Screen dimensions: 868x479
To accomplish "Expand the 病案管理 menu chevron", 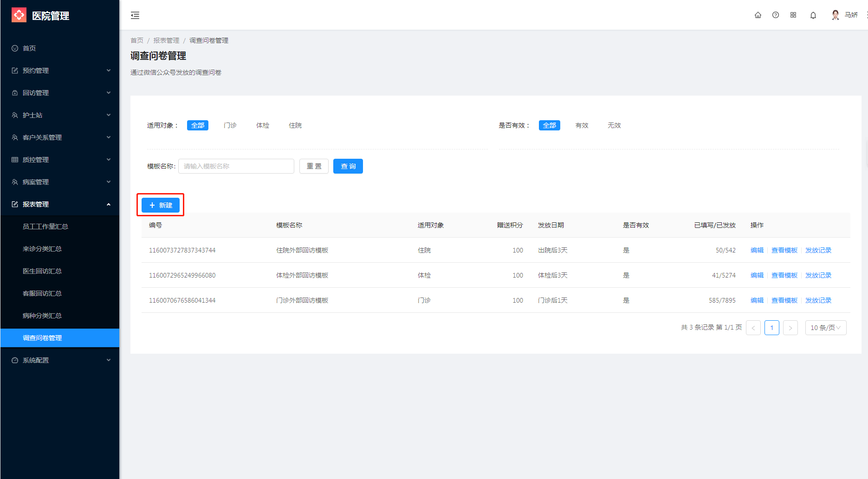I will pos(109,182).
